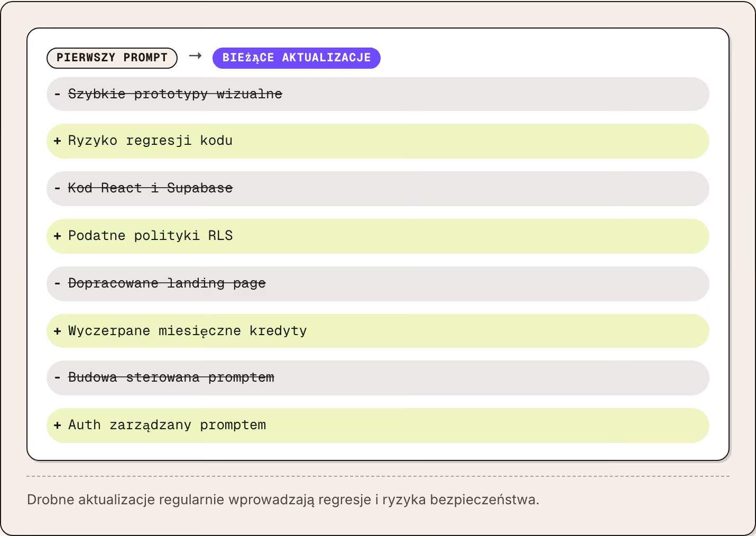Image resolution: width=756 pixels, height=536 pixels.
Task: Select the added line 'Podatne polityki RLS'
Action: coord(378,236)
